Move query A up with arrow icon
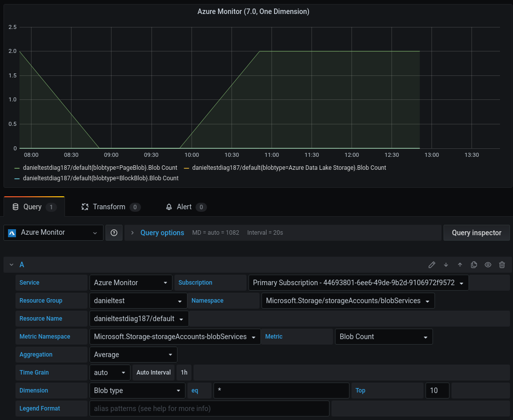This screenshot has width=513, height=420. point(460,265)
